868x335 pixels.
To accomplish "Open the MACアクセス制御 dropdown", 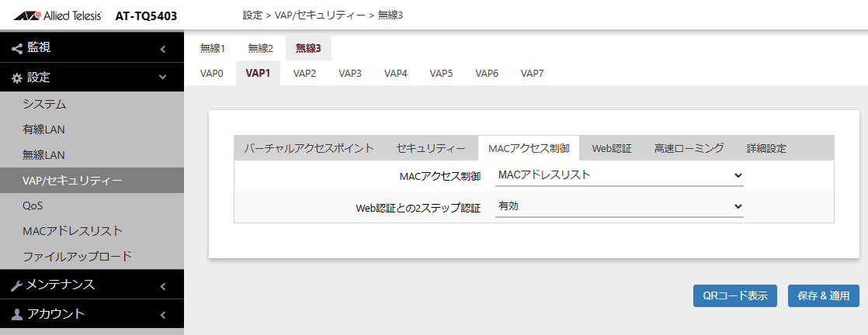I will [x=619, y=176].
